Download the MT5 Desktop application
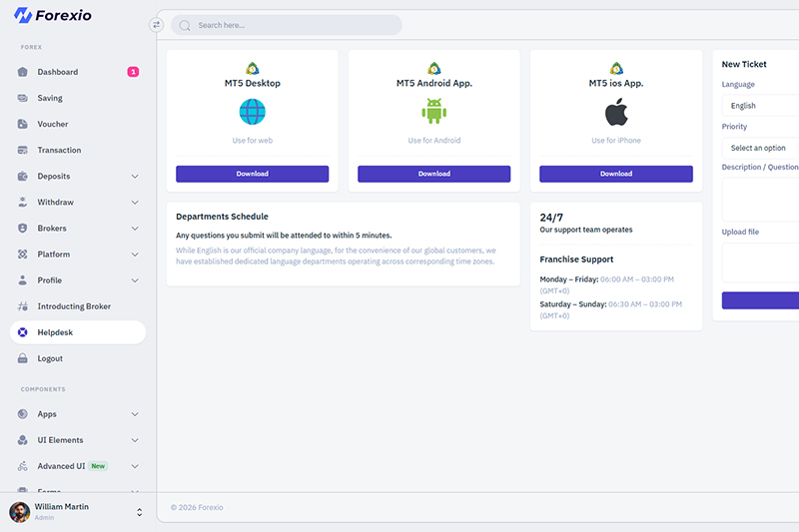 click(x=253, y=174)
